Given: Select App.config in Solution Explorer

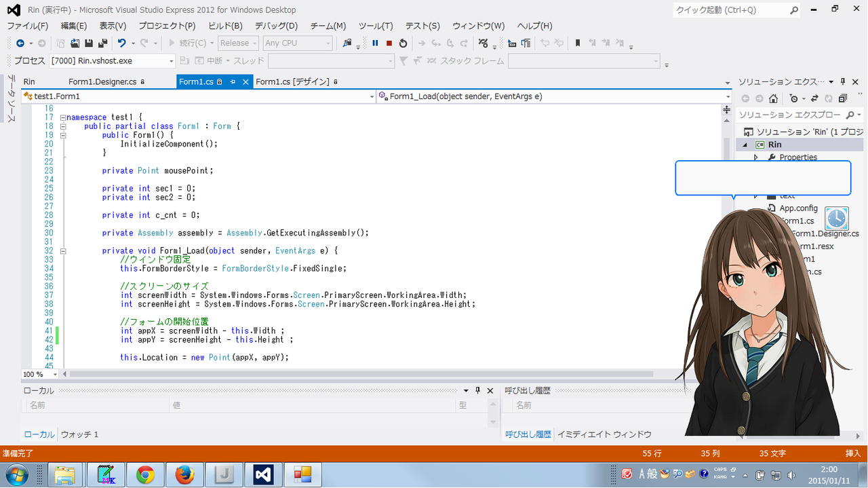Looking at the screenshot, I should coord(798,208).
